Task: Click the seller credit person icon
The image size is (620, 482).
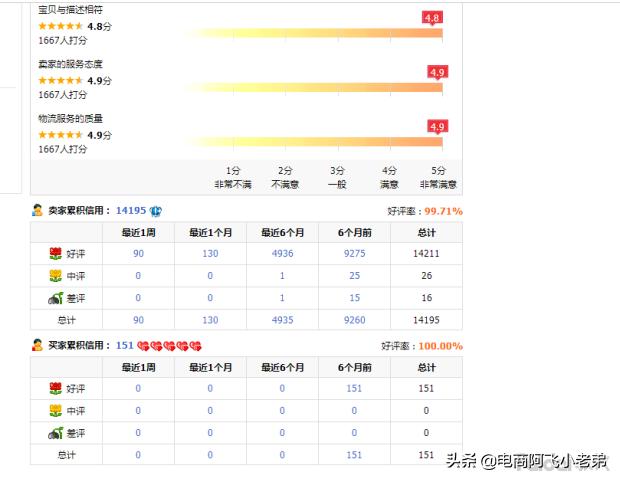Action: (x=37, y=210)
